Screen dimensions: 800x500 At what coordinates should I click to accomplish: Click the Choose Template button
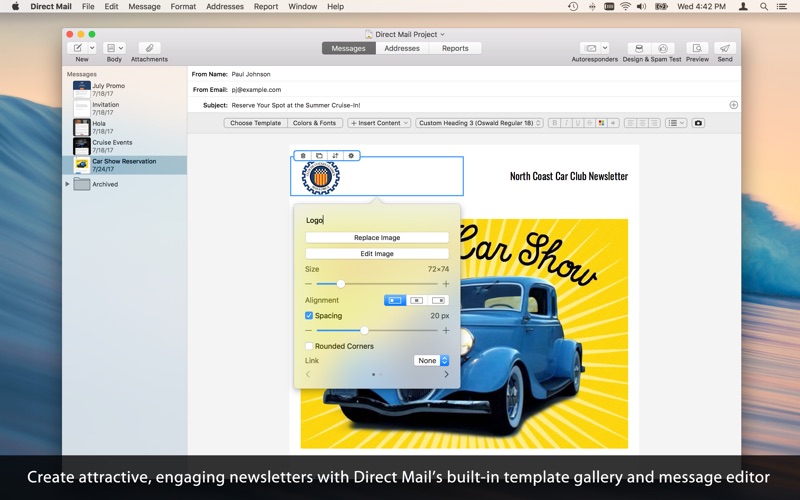[x=255, y=123]
